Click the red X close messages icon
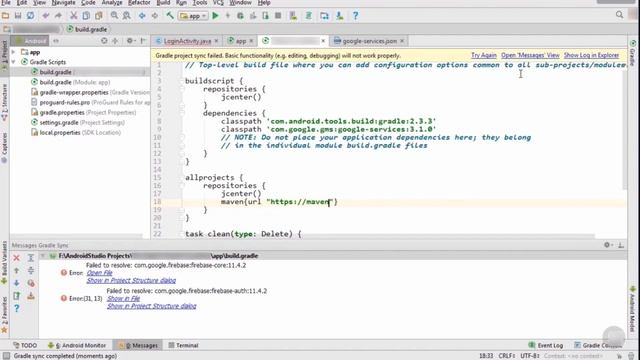Viewport: 640px width, 360px height. tap(16, 258)
